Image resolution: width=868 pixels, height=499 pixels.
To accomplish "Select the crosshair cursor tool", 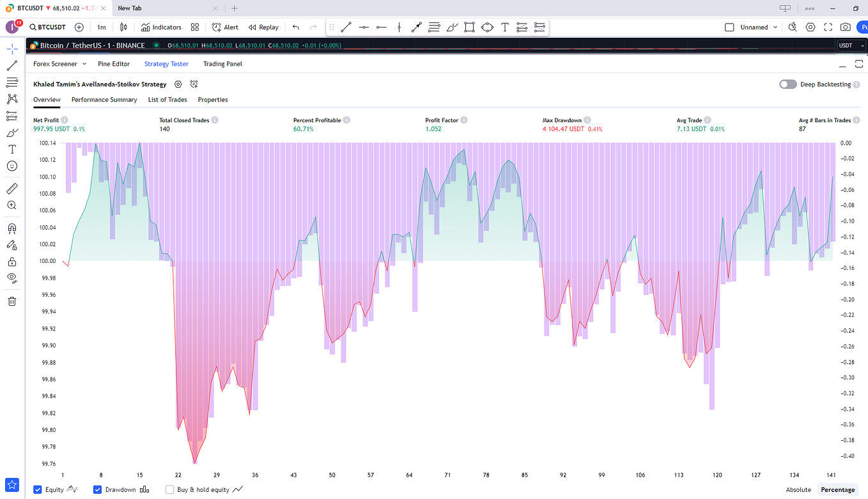I will pos(12,47).
